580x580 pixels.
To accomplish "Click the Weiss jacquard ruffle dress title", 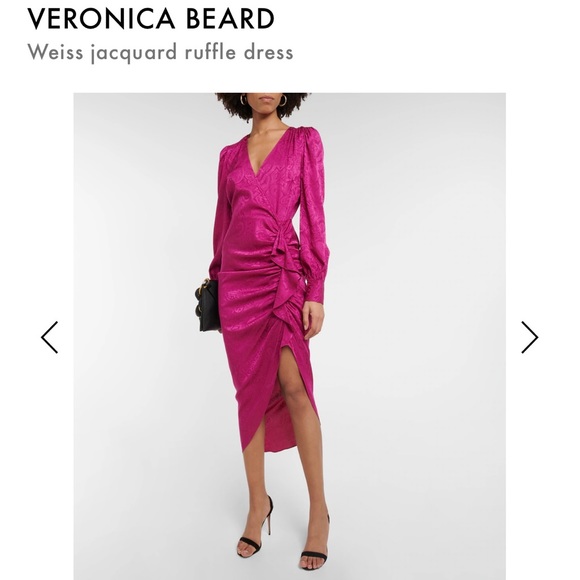I will click(160, 52).
